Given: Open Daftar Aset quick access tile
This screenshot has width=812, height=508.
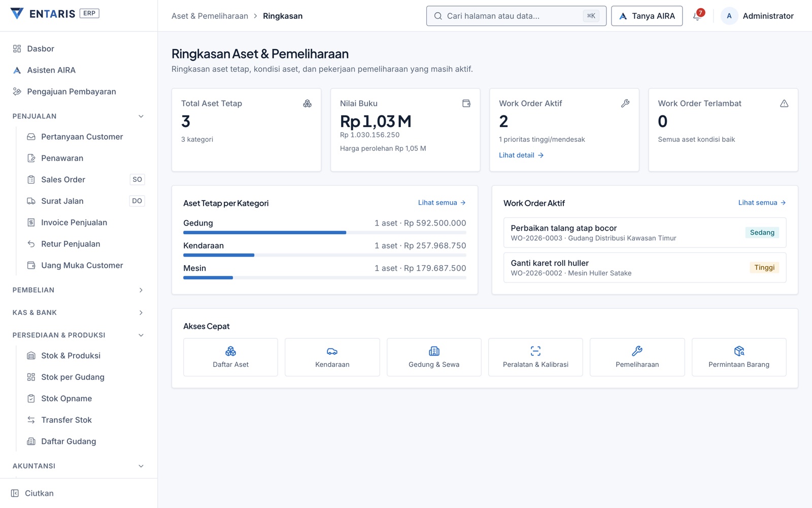Looking at the screenshot, I should pos(230,357).
